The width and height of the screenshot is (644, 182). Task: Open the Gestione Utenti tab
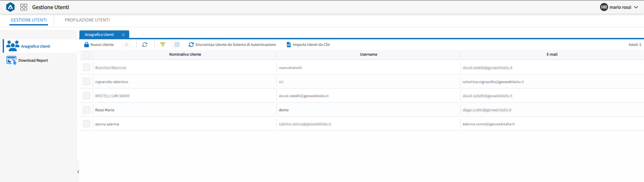[29, 20]
